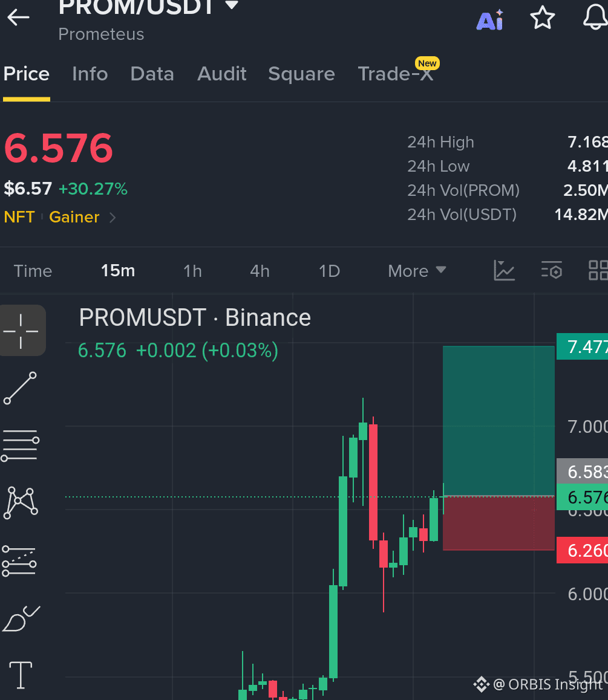The image size is (608, 700).
Task: Select the brush drawing tool
Action: (21, 618)
